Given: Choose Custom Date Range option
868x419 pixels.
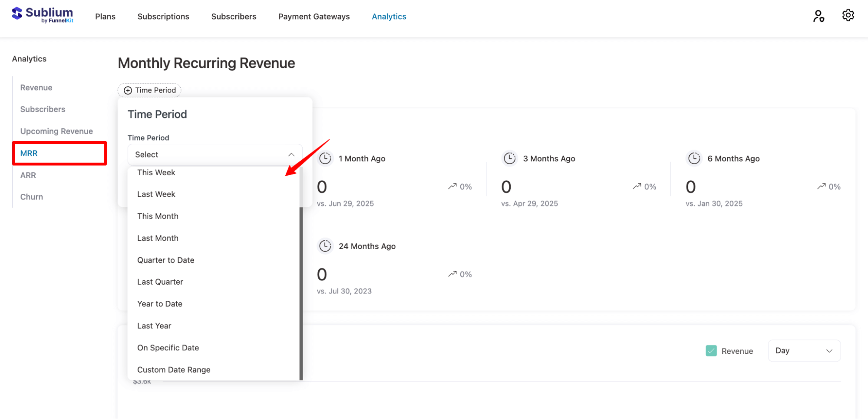Looking at the screenshot, I should pos(174,370).
